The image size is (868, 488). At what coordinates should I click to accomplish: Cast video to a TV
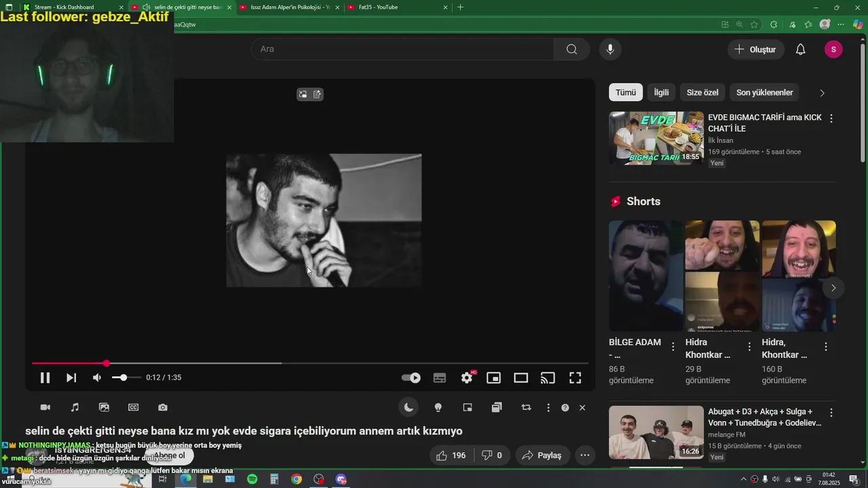tap(548, 378)
